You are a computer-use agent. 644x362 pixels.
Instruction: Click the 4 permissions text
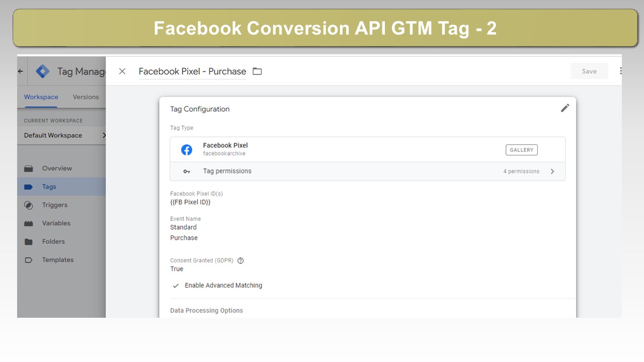click(521, 171)
